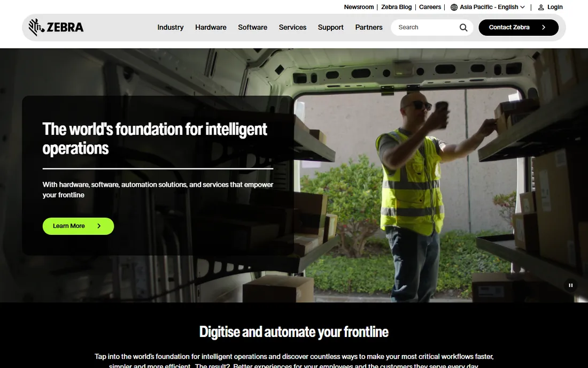Open the Software menu
Image resolution: width=588 pixels, height=368 pixels.
(x=252, y=27)
